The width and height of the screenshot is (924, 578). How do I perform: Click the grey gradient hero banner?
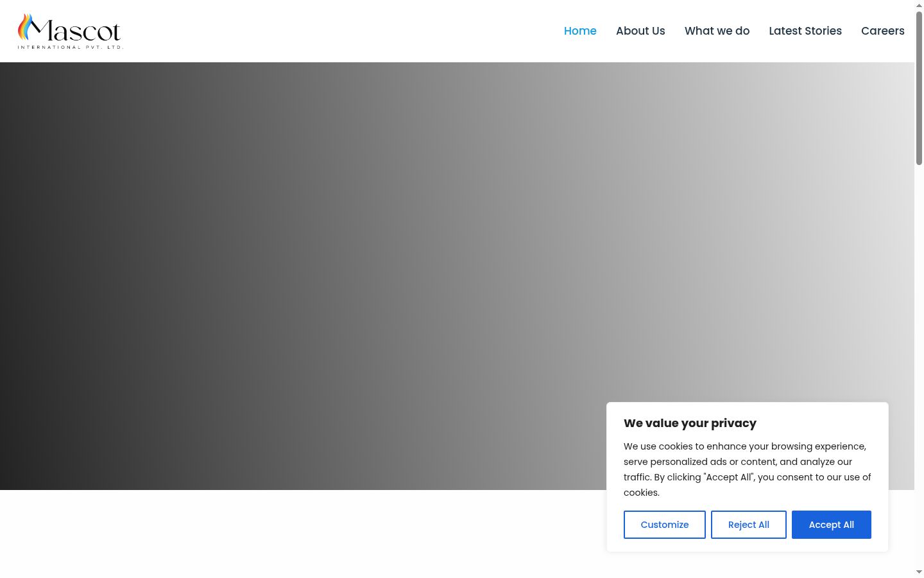pyautogui.click(x=457, y=276)
